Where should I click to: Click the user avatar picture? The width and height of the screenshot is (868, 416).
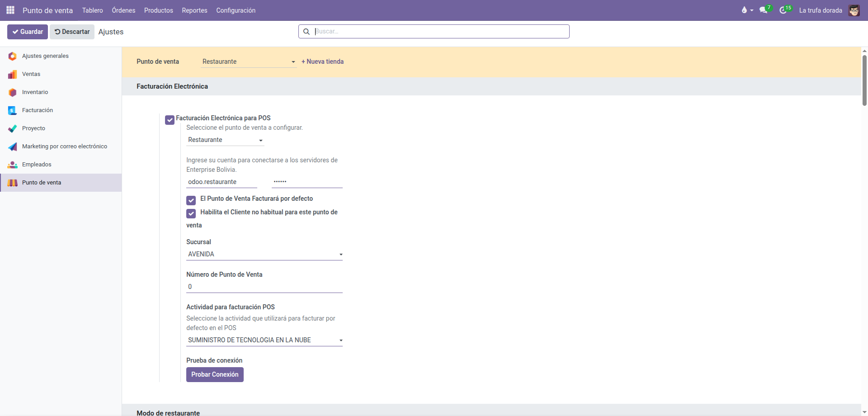pyautogui.click(x=854, y=10)
